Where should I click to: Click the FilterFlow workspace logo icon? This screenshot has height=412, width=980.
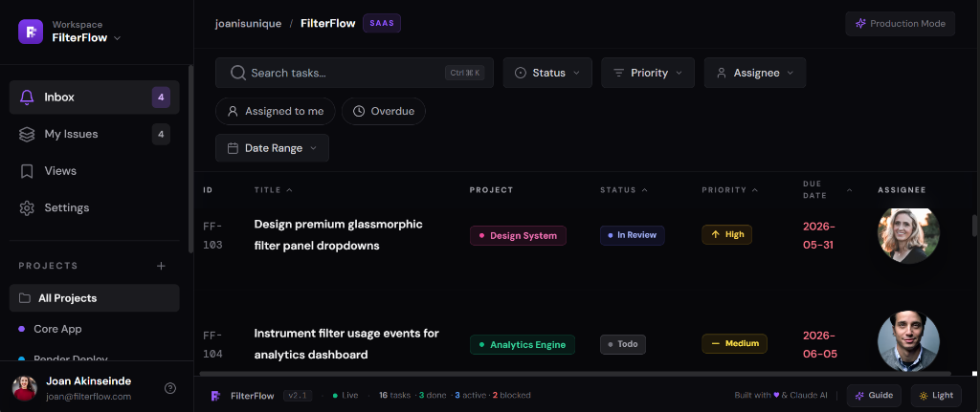click(x=31, y=32)
